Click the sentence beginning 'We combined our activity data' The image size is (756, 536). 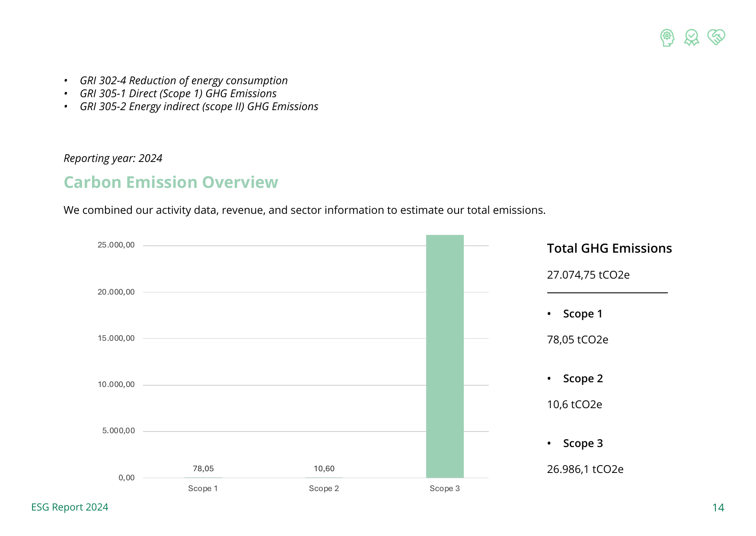pos(304,210)
